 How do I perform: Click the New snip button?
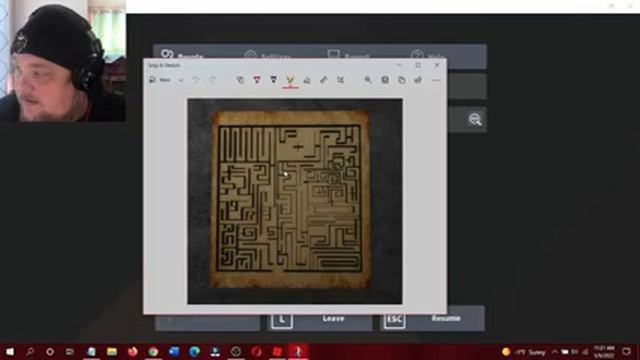coord(160,80)
